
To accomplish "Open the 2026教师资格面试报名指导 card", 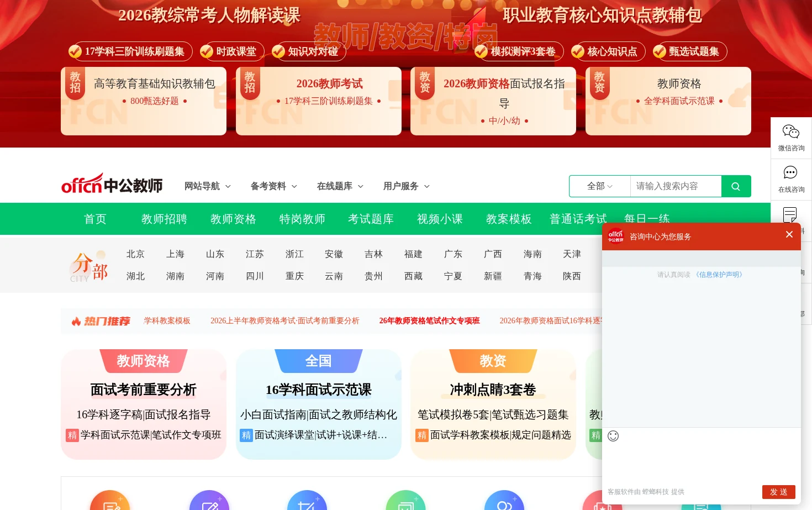I will (493, 101).
